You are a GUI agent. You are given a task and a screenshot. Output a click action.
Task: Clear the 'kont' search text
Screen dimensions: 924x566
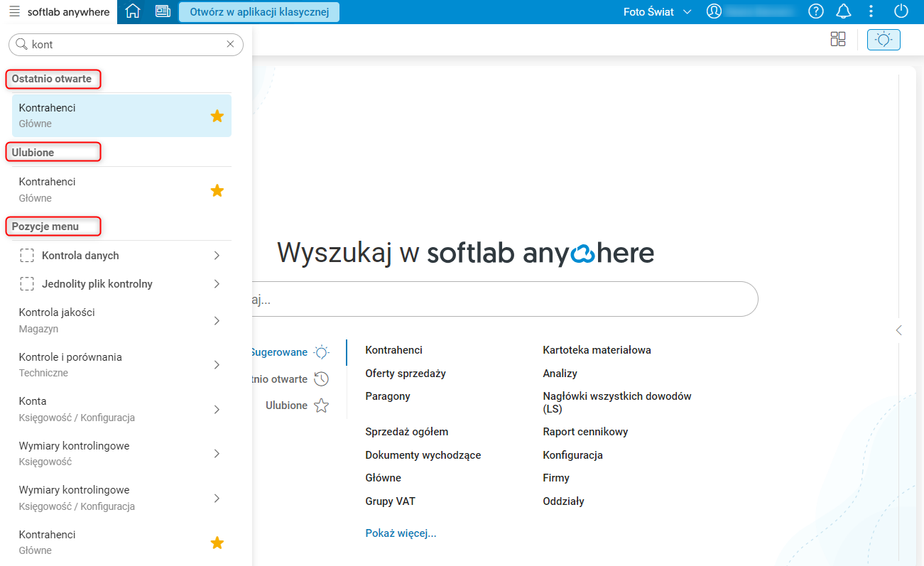point(230,44)
